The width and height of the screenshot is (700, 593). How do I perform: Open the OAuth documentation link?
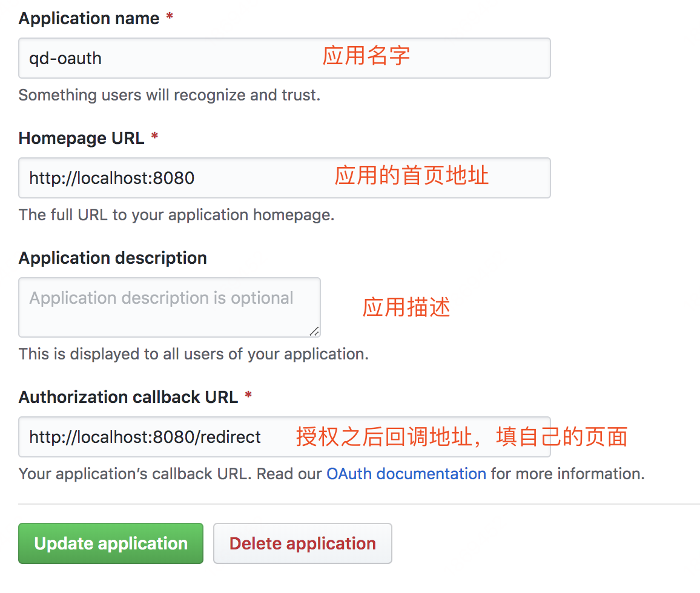[406, 473]
